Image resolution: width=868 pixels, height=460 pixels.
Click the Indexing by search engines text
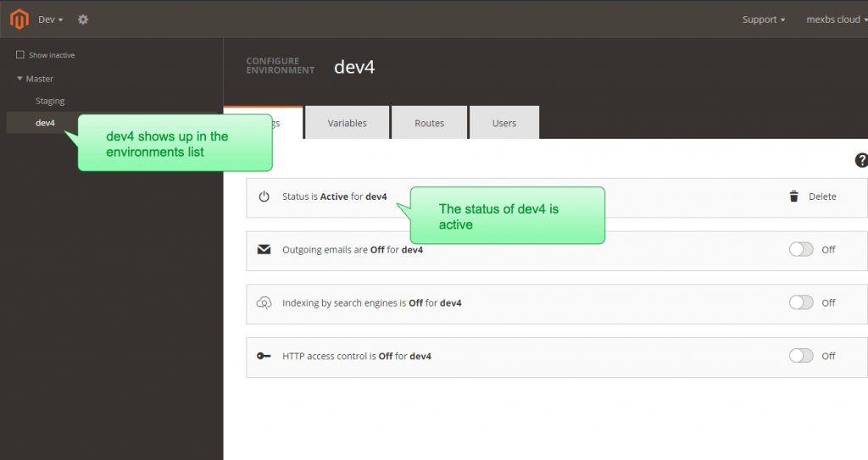[x=372, y=302]
